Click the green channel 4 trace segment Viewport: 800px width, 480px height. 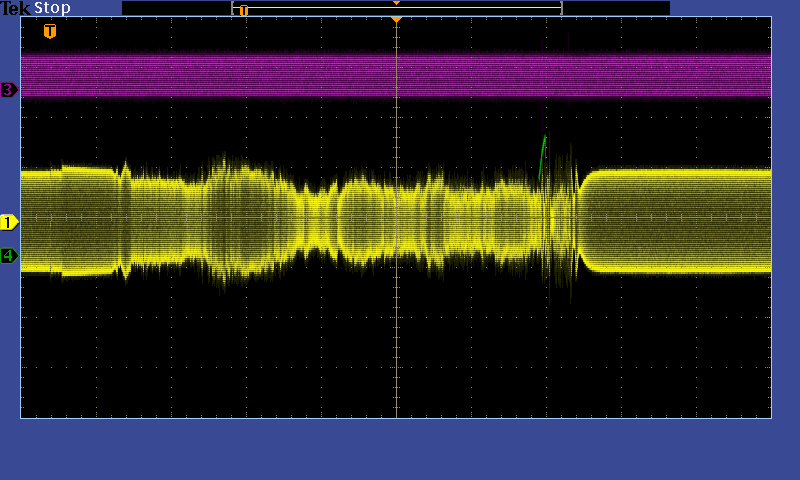click(542, 155)
